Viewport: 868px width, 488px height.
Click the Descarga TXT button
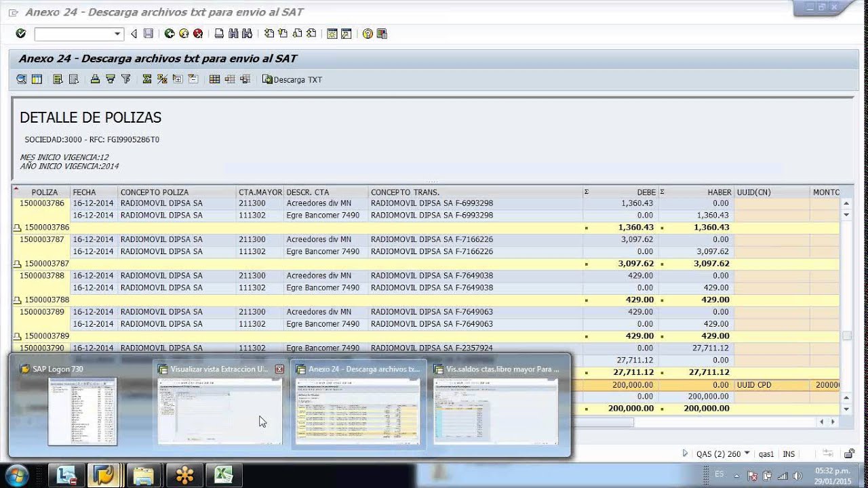click(x=292, y=79)
